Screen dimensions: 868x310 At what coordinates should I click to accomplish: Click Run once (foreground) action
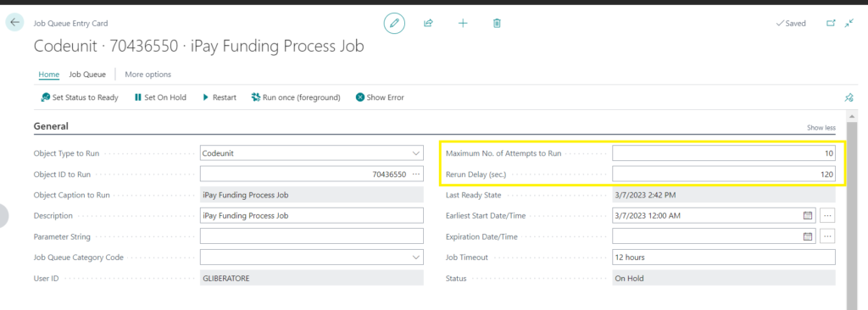(x=296, y=97)
